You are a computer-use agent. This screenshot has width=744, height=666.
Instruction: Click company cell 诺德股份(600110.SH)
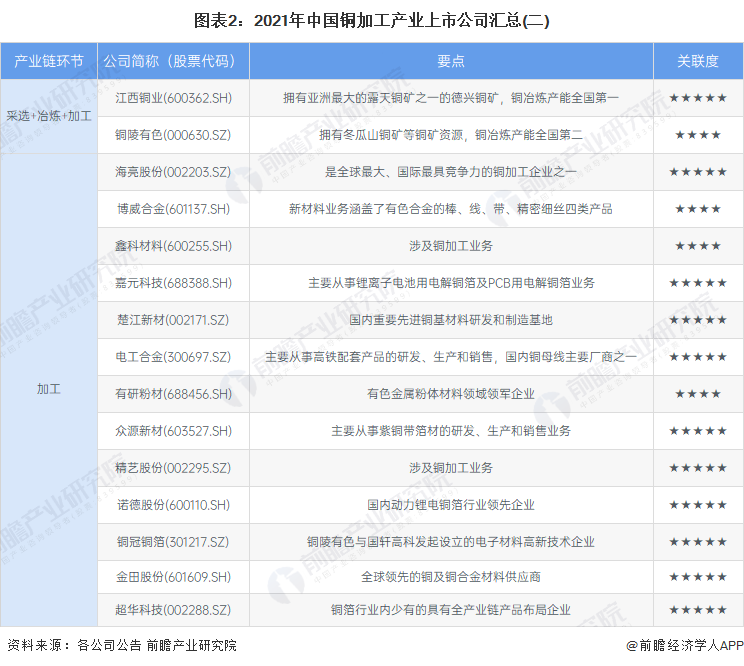173,505
